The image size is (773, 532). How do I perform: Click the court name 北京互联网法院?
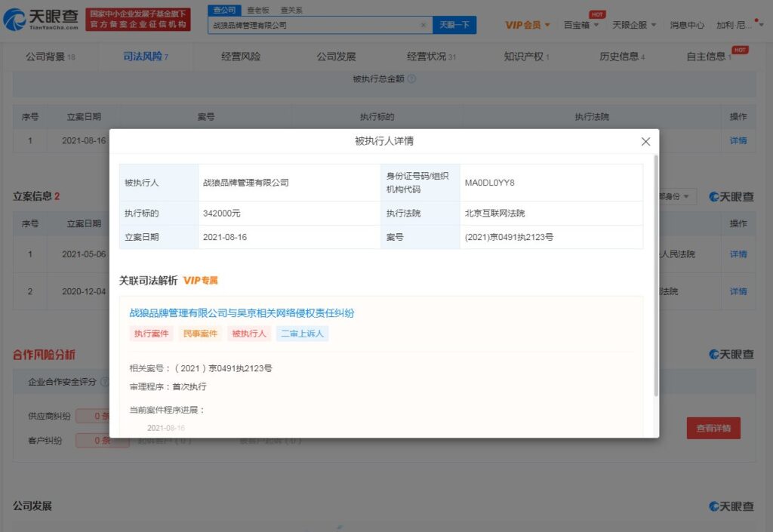pyautogui.click(x=494, y=214)
